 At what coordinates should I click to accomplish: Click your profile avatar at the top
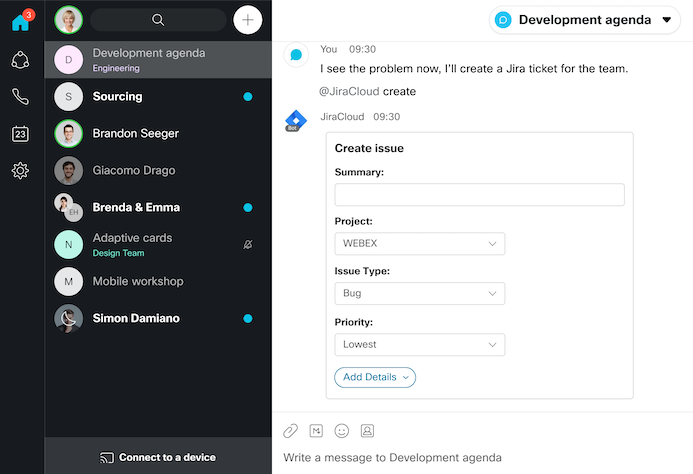pos(69,20)
